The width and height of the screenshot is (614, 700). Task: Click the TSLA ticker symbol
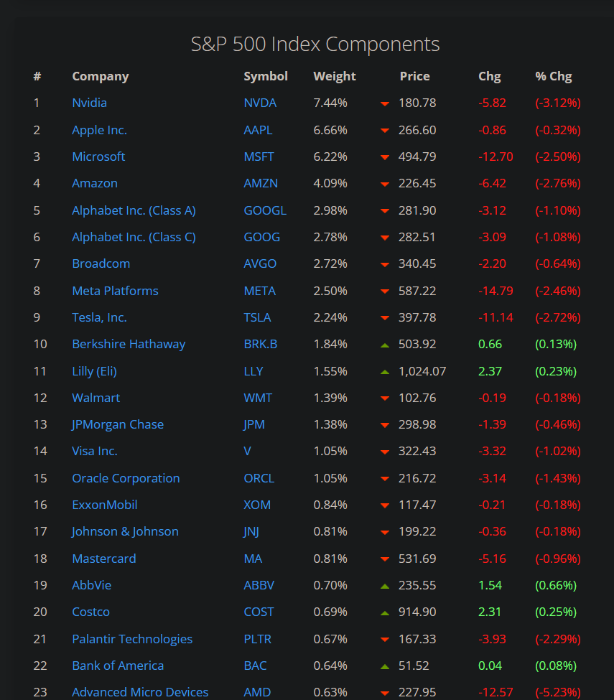coord(257,317)
